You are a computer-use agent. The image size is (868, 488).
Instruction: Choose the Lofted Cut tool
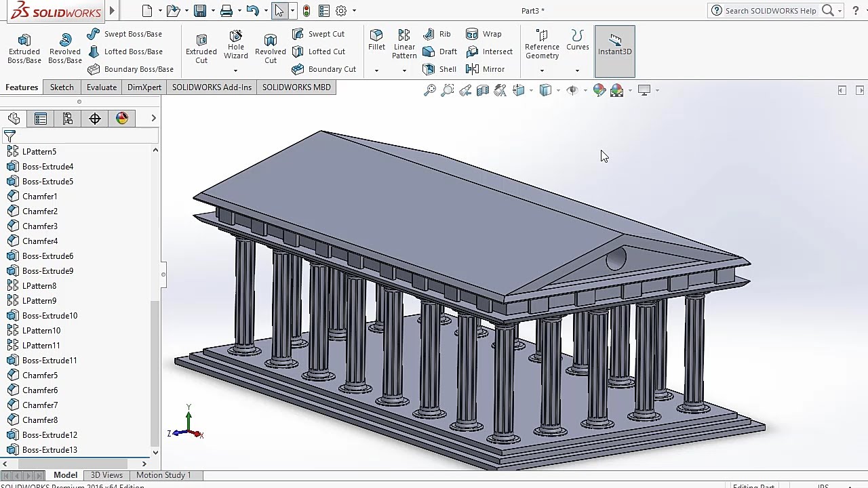[318, 52]
